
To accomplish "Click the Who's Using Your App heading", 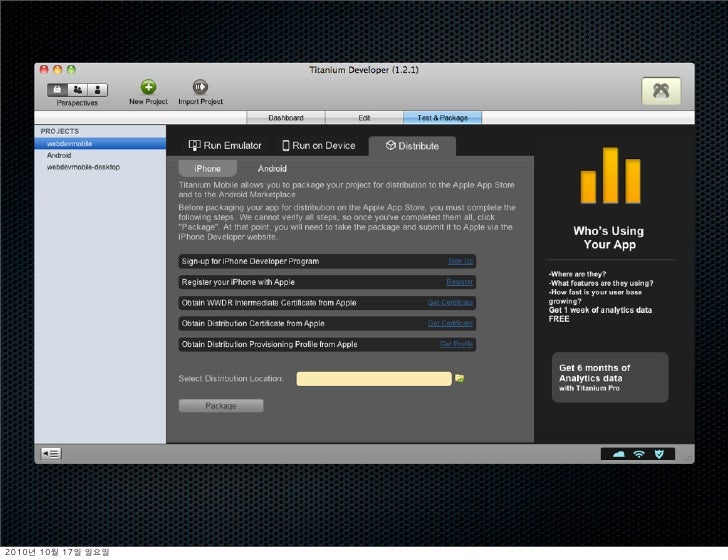I will pyautogui.click(x=609, y=238).
